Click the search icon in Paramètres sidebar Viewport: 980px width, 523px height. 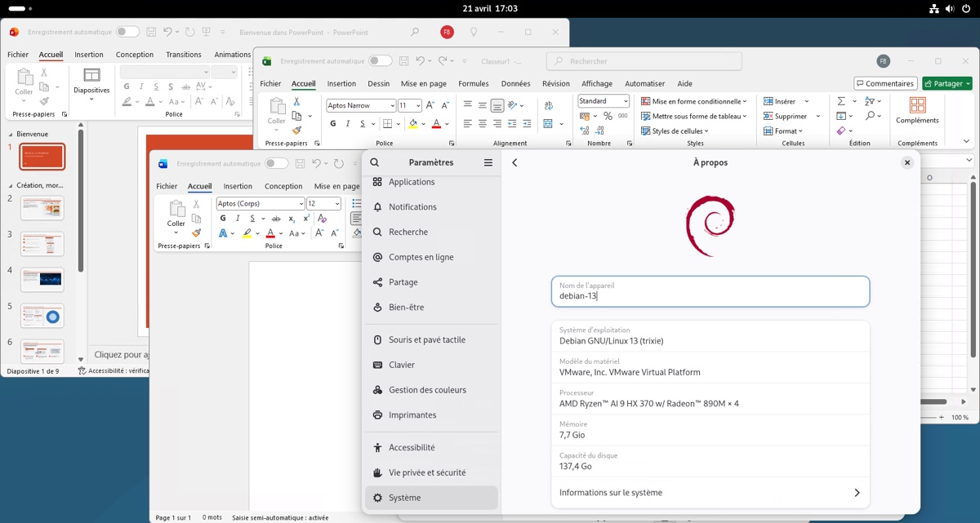click(x=375, y=162)
